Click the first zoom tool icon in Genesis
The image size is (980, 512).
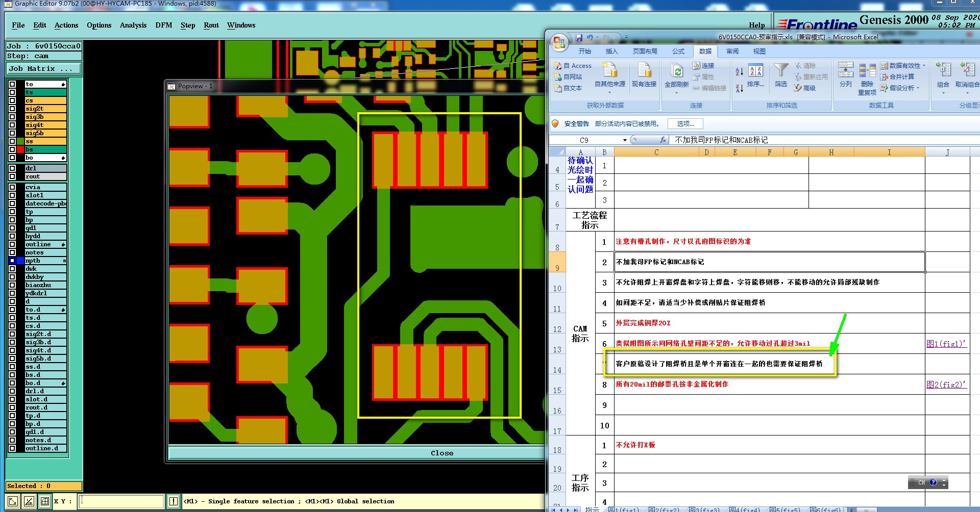click(x=13, y=501)
